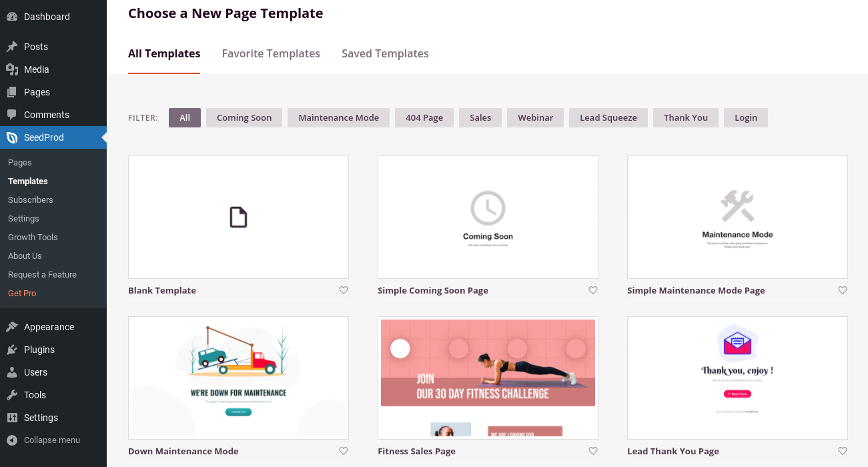Click the Get Pro upgrade link

(22, 294)
